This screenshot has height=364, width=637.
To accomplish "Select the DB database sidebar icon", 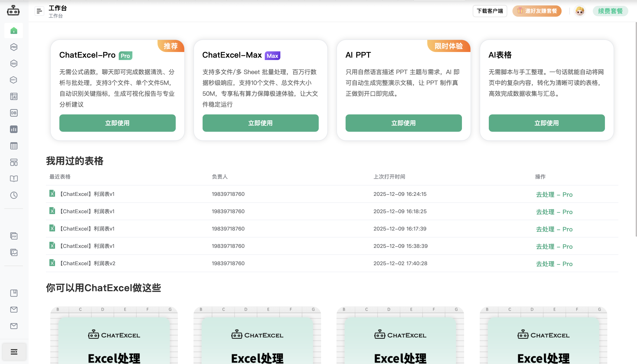I will [14, 113].
